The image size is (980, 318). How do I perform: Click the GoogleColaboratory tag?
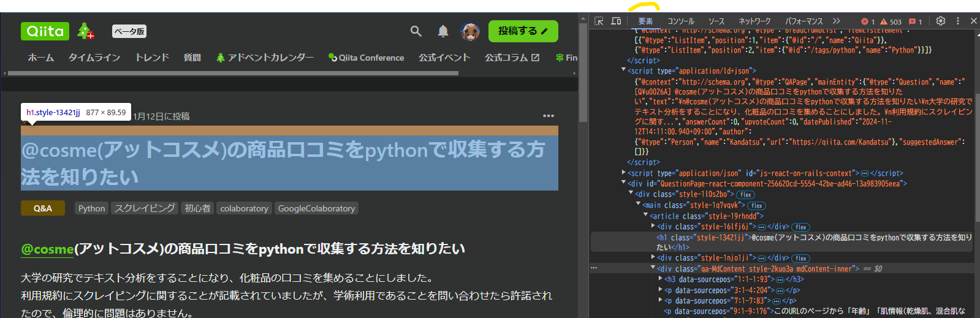(x=316, y=208)
